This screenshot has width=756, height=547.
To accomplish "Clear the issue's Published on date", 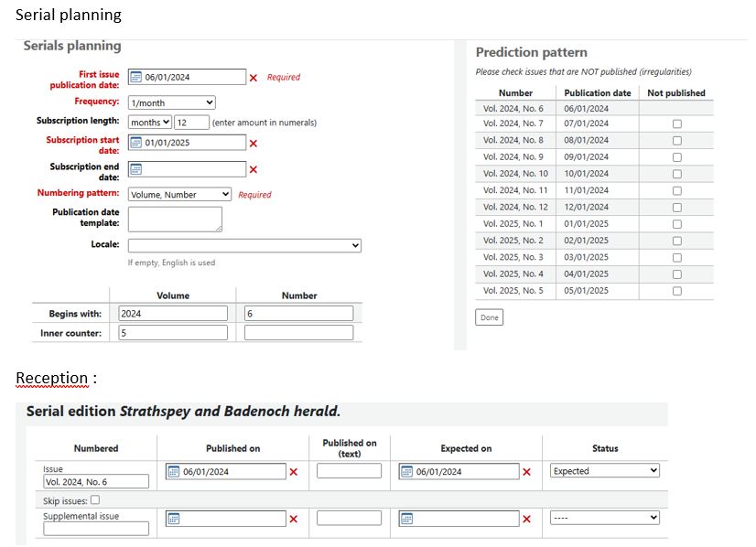I will (294, 472).
